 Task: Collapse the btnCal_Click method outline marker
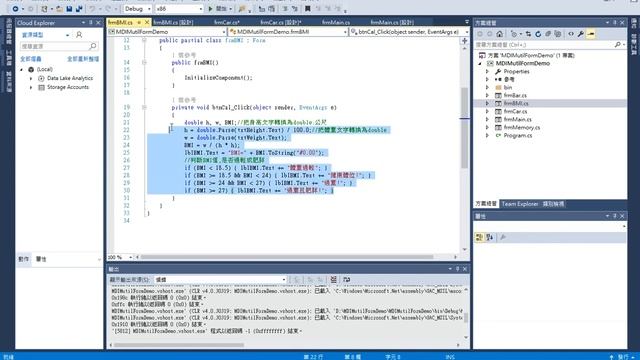(x=144, y=107)
